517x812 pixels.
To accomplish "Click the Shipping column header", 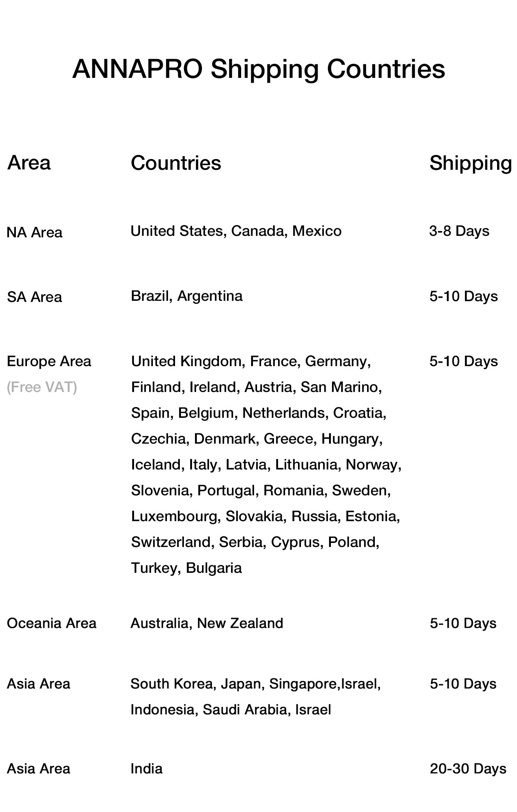I will (x=470, y=163).
